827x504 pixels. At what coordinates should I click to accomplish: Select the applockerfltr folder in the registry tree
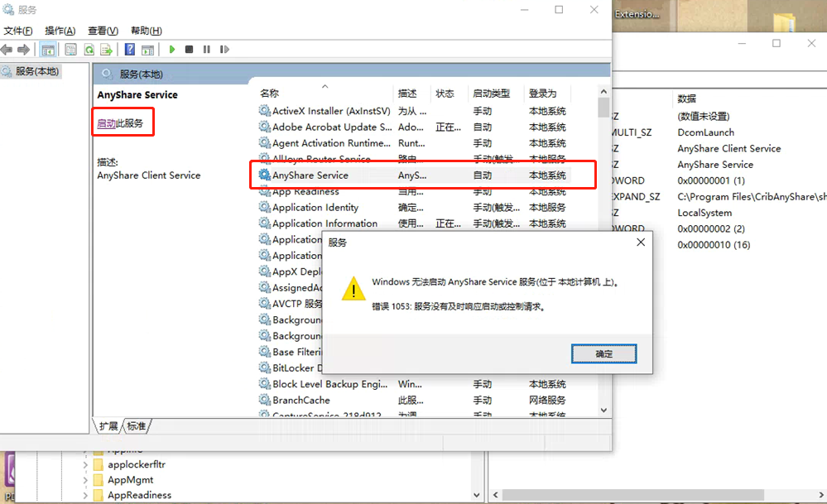[136, 464]
